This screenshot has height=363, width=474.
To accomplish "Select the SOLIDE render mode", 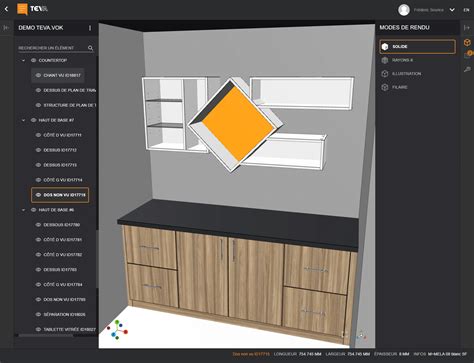I will 417,47.
